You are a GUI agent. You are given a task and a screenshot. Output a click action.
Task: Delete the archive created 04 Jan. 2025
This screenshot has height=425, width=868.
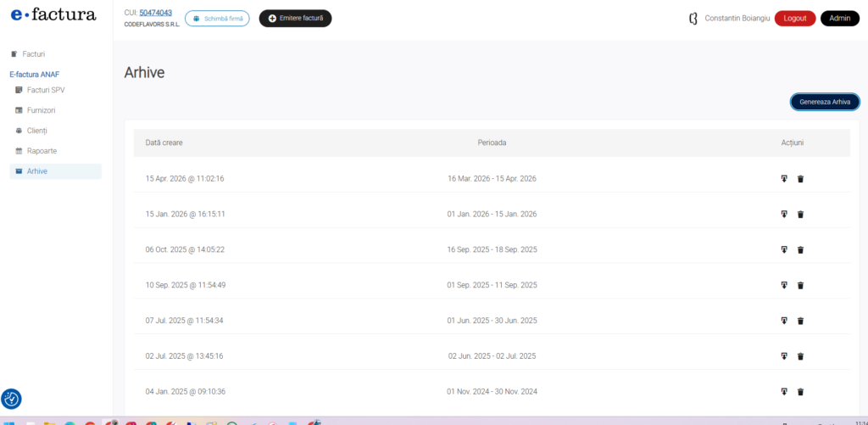point(800,392)
